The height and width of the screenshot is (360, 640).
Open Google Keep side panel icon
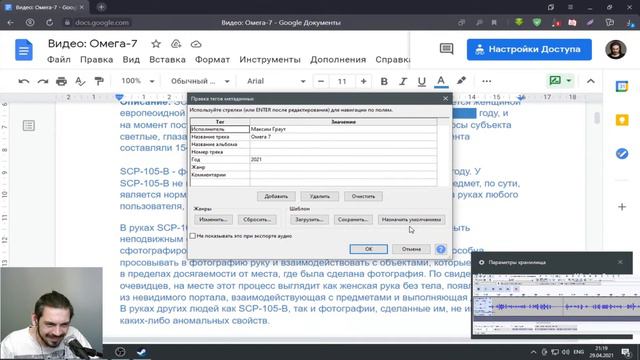click(x=622, y=120)
